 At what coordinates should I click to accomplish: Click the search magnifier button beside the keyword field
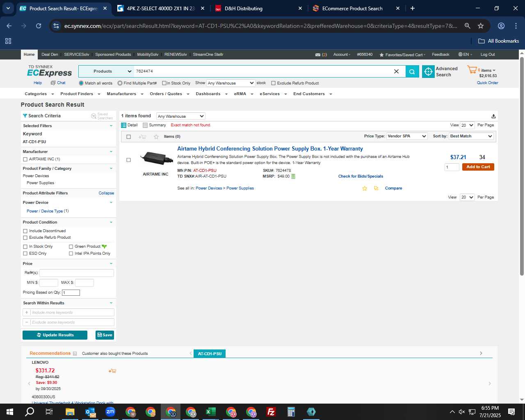[x=412, y=71]
